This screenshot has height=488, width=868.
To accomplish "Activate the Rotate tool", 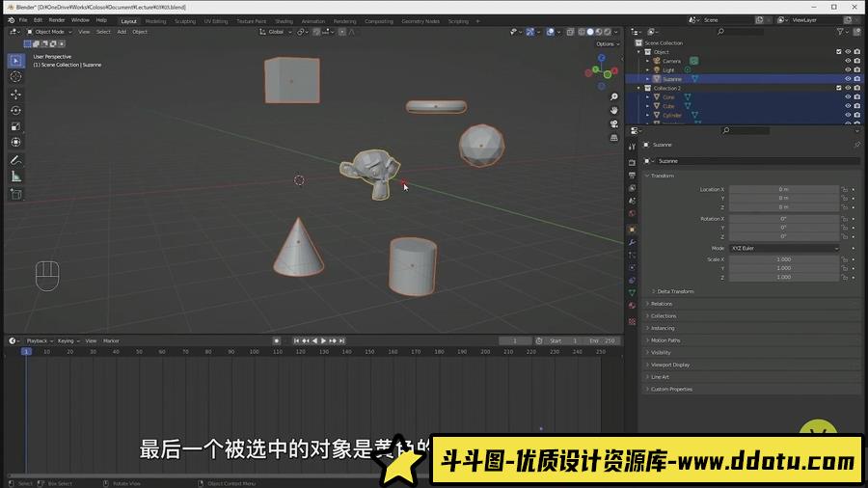I will click(15, 110).
